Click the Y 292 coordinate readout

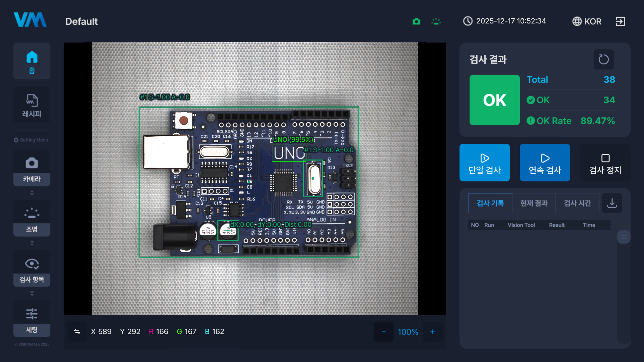(x=130, y=332)
